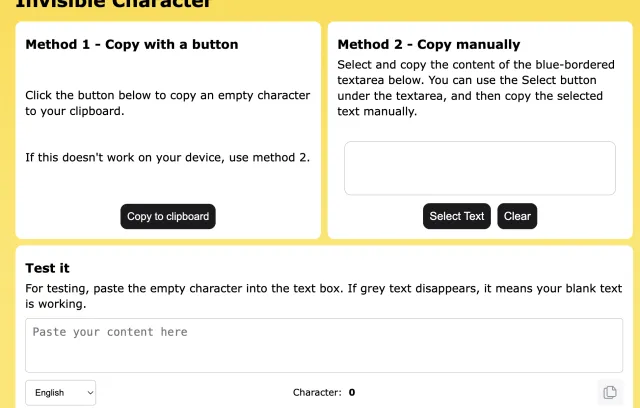Click the character count value 0

[352, 392]
